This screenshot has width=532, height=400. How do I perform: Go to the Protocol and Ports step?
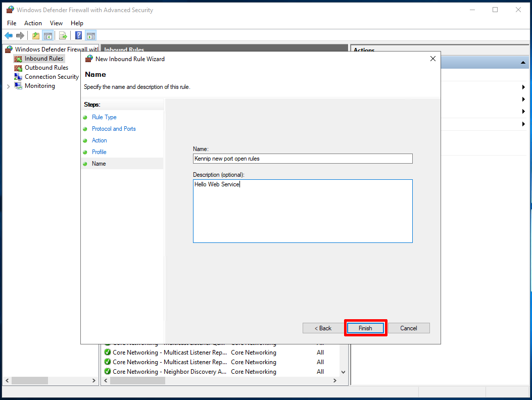tap(114, 129)
